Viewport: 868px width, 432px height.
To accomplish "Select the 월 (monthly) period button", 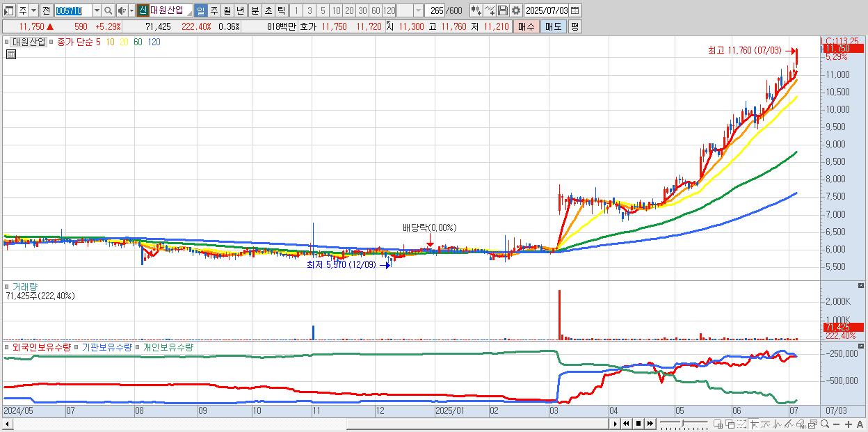I will tap(227, 10).
